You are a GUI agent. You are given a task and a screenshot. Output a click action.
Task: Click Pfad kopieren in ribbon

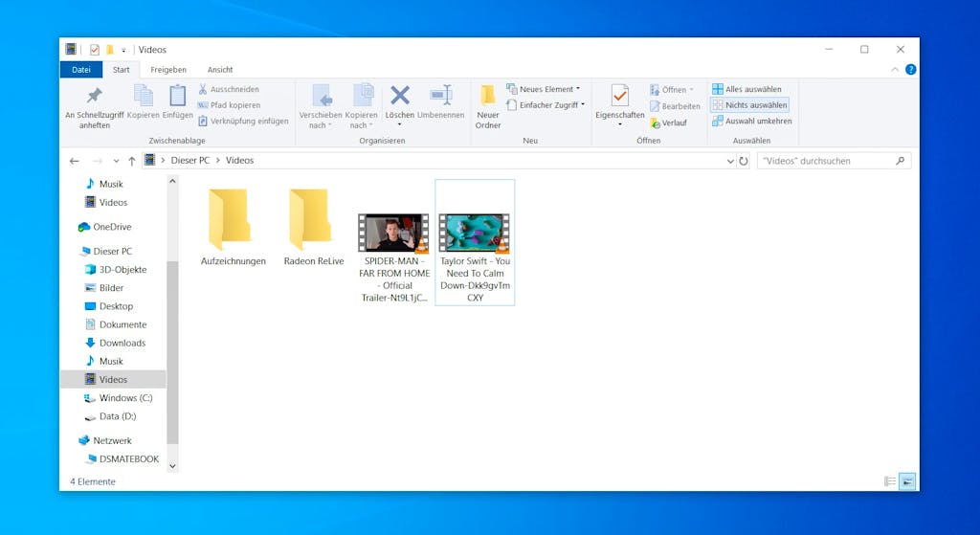pyautogui.click(x=230, y=105)
